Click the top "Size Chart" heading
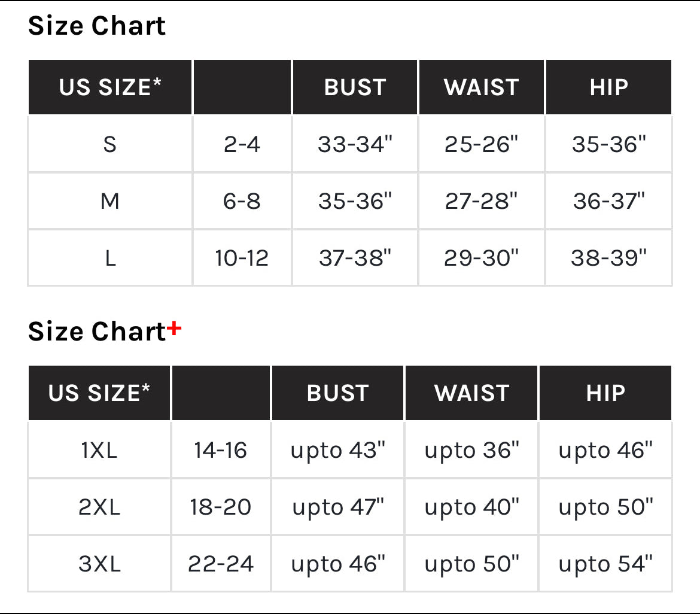 click(97, 26)
